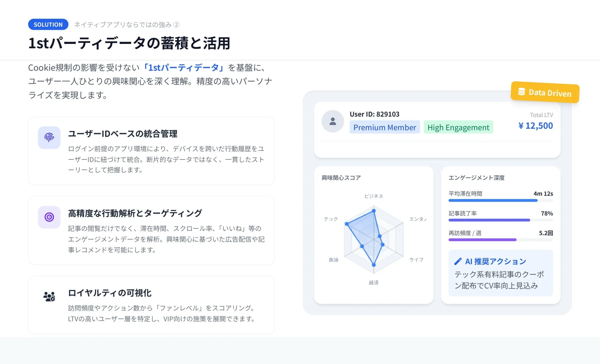Screen dimensions: 600x364
Task: Click the database icon in the Data Driven badge
Action: [521, 91]
